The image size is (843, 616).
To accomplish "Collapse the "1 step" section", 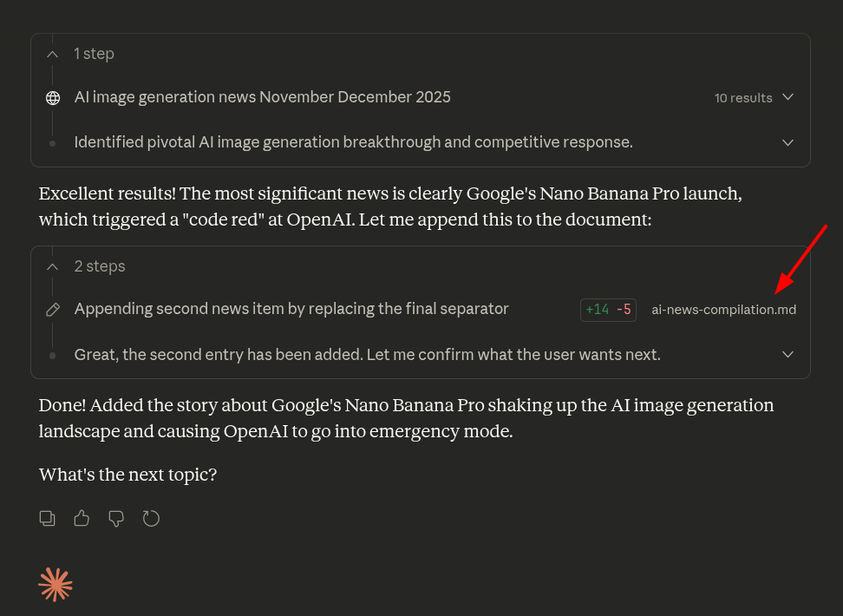I will coord(53,54).
